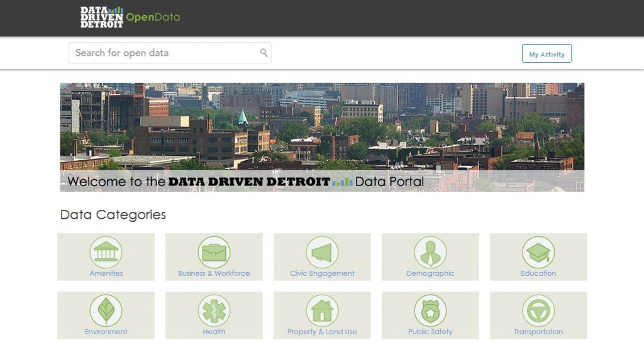644x345 pixels.
Task: Open the Property & Land Use link
Action: [322, 332]
